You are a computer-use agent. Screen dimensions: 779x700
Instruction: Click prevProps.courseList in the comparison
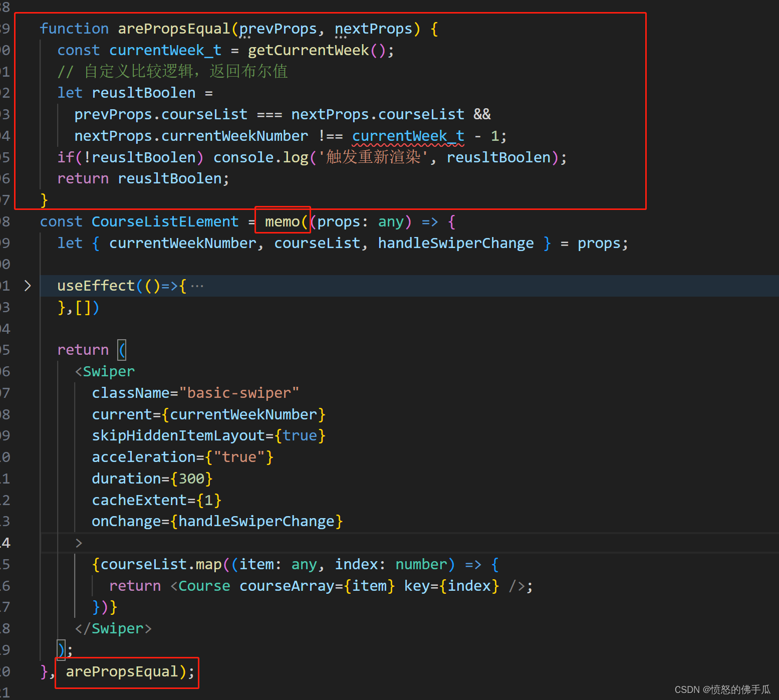(x=161, y=114)
